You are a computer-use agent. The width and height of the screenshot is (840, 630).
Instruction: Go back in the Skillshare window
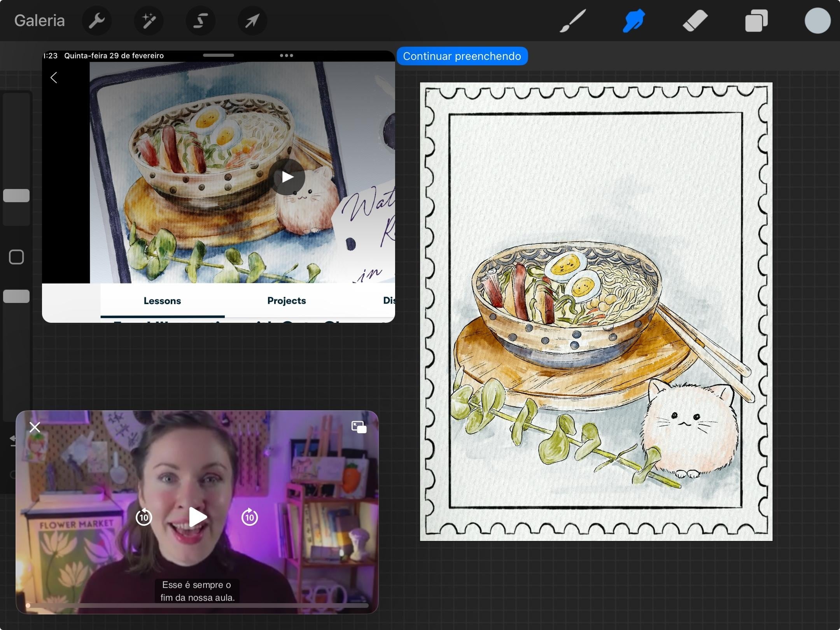tap(54, 77)
